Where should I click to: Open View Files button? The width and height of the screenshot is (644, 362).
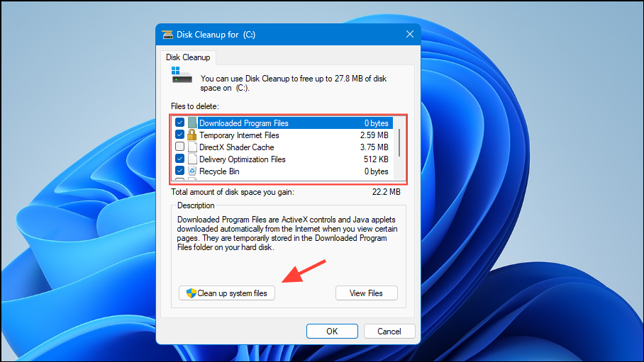tap(367, 293)
